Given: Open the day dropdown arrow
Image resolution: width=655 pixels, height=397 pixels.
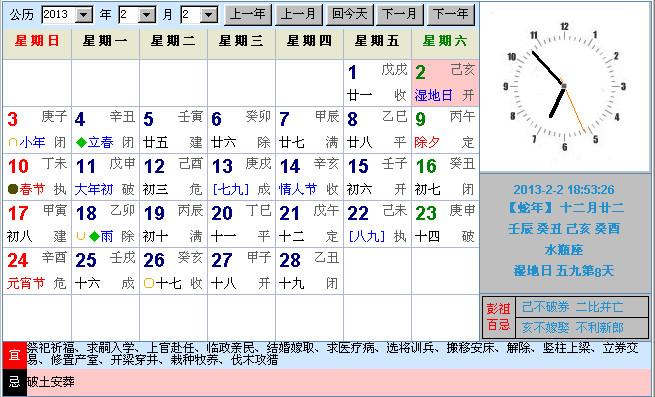Looking at the screenshot, I should [208, 15].
